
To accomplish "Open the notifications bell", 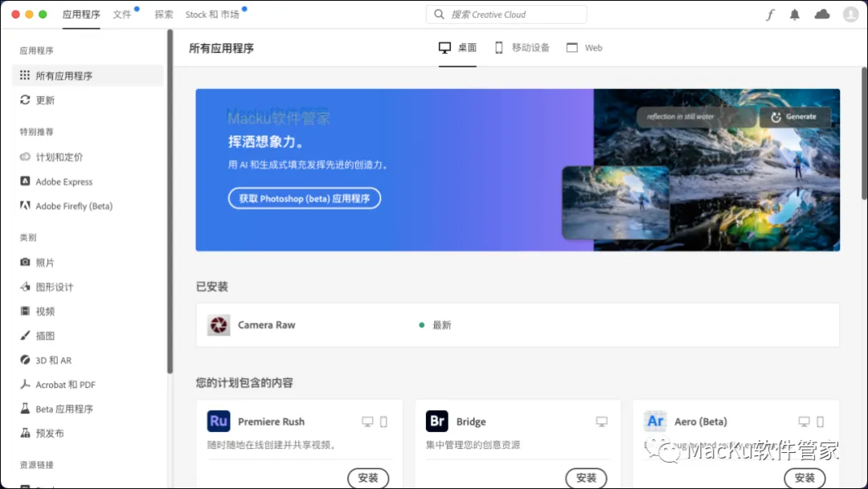I will pos(794,15).
